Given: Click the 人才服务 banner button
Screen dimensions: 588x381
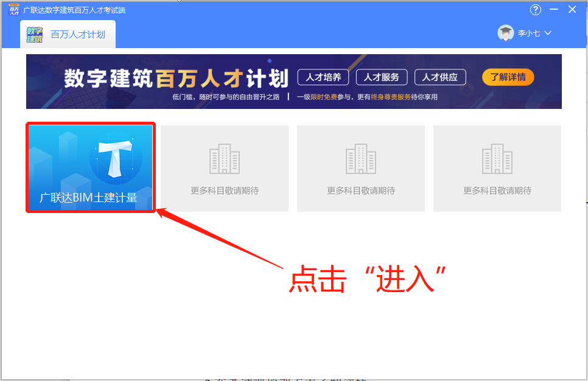Looking at the screenshot, I should click(382, 77).
